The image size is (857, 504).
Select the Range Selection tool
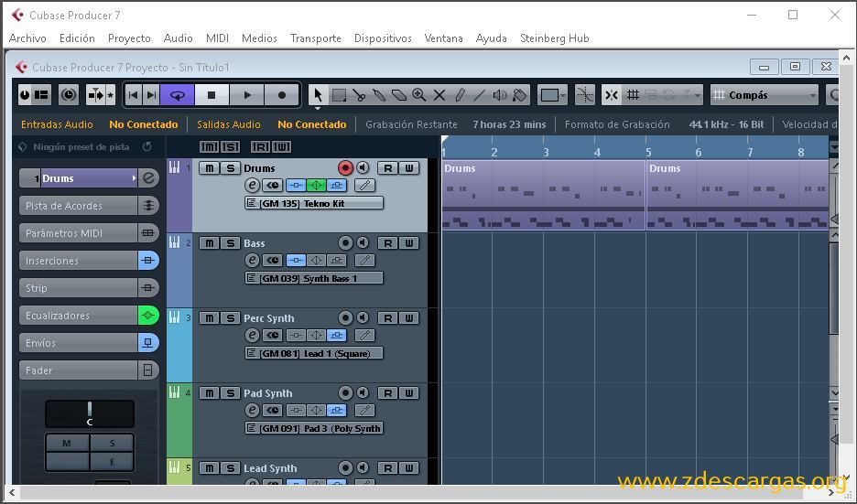[x=339, y=95]
